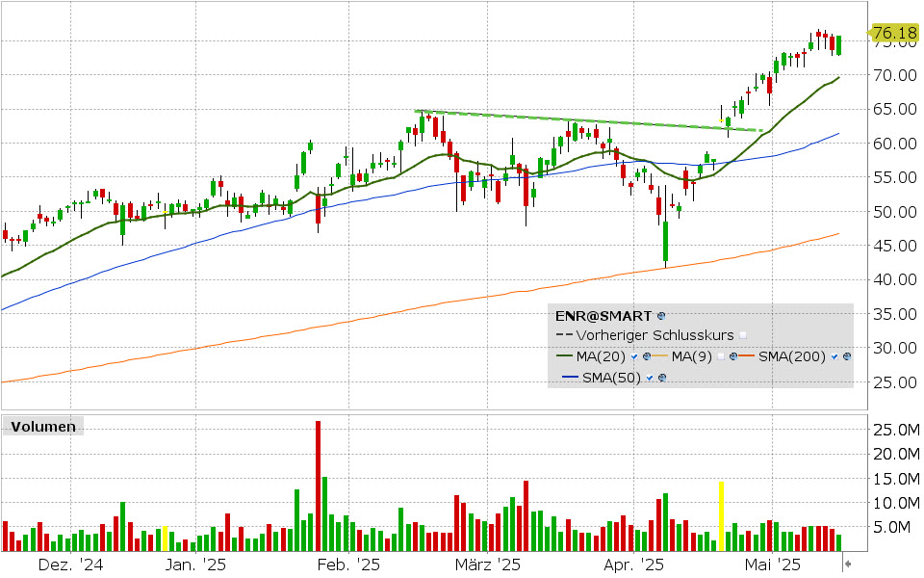Viewport: 924px width, 578px height.
Task: Click the Dez. '24 axis label
Action: point(70,565)
